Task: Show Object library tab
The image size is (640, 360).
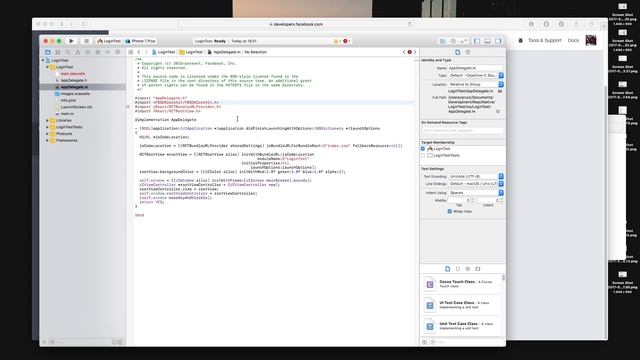Action: pos(468,269)
